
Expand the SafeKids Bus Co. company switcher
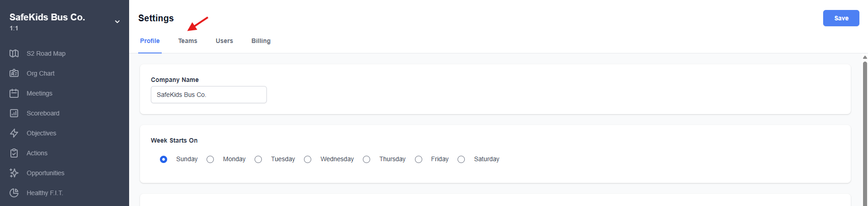pos(117,22)
